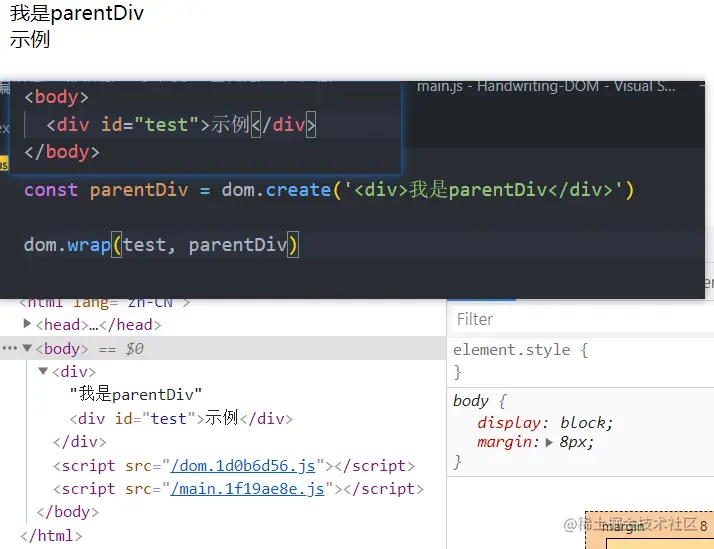This screenshot has width=714, height=549.
Task: Click the margin box model region
Action: 649,530
